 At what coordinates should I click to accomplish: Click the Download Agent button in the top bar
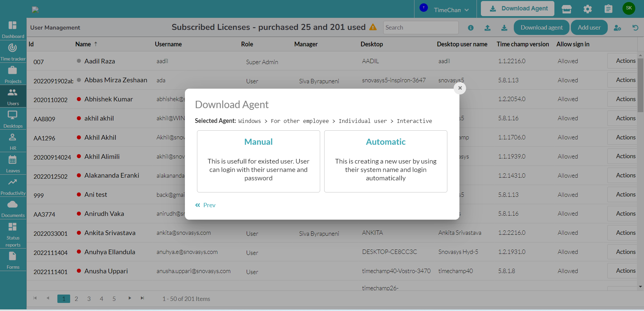tap(517, 9)
